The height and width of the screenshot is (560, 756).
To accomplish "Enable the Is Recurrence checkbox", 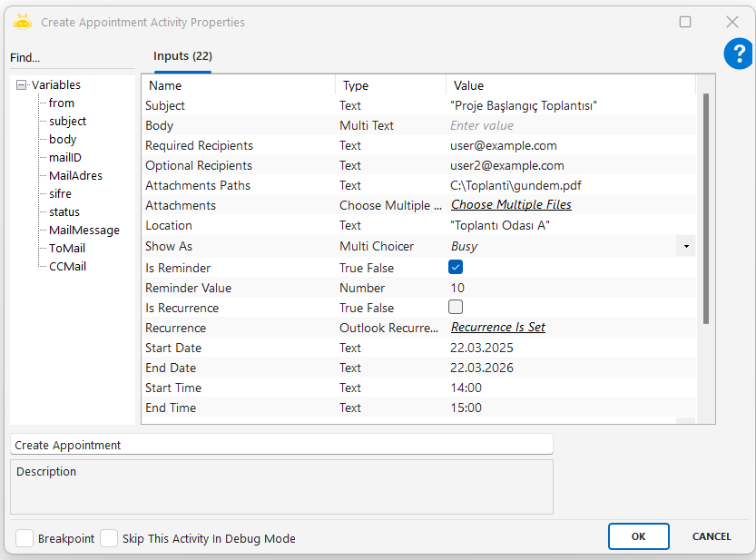I will pyautogui.click(x=456, y=308).
